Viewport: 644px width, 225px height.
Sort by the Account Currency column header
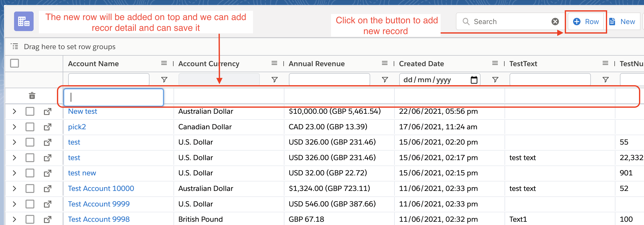click(209, 64)
